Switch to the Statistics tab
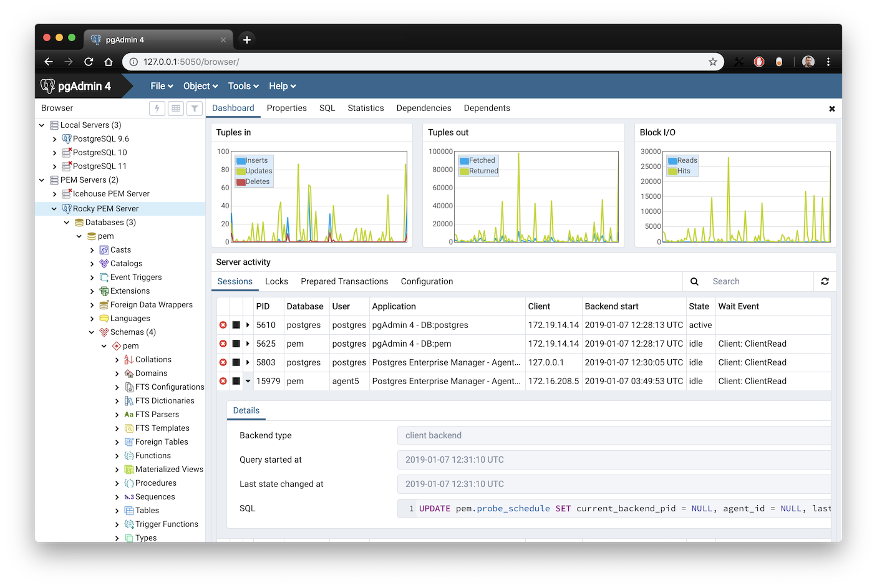The width and height of the screenshot is (877, 588). (366, 108)
